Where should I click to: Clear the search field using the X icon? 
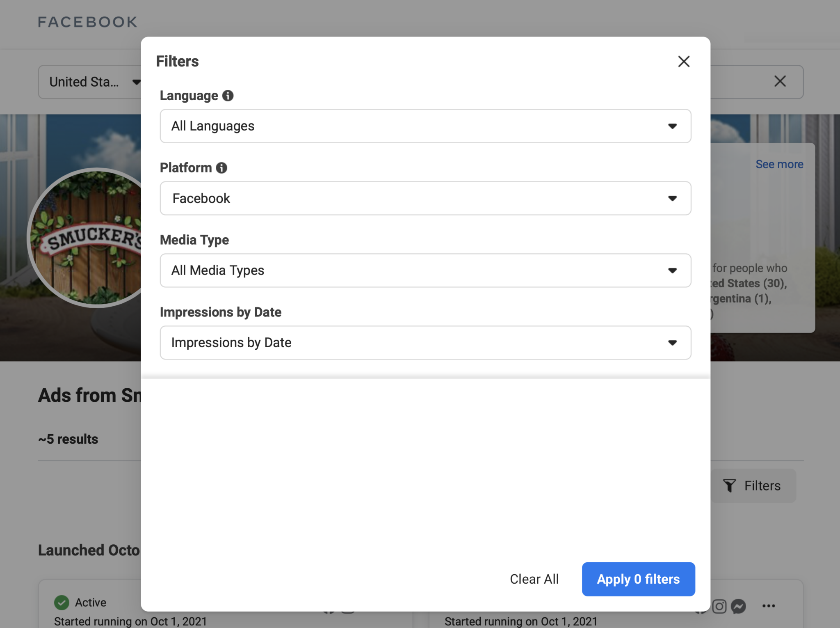click(780, 82)
